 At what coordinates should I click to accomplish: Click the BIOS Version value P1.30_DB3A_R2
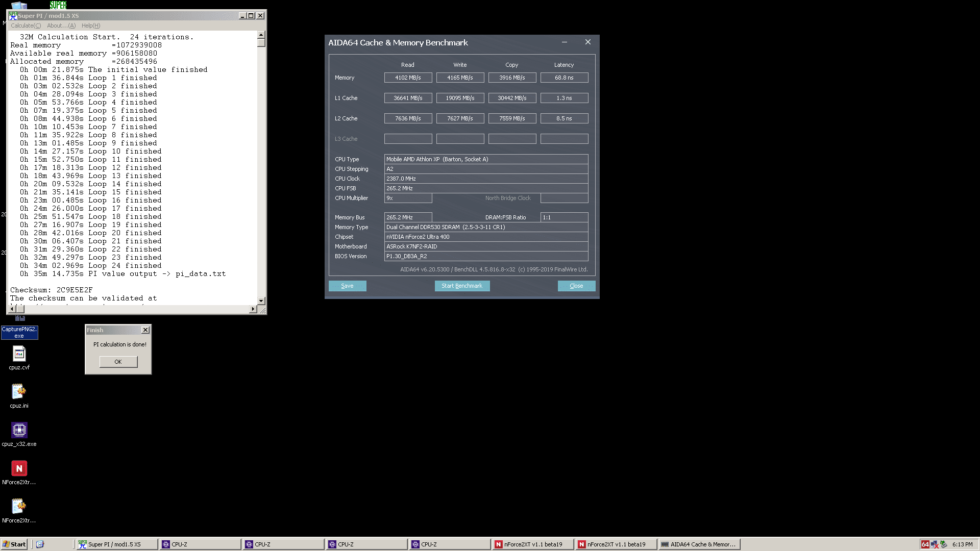tap(486, 256)
